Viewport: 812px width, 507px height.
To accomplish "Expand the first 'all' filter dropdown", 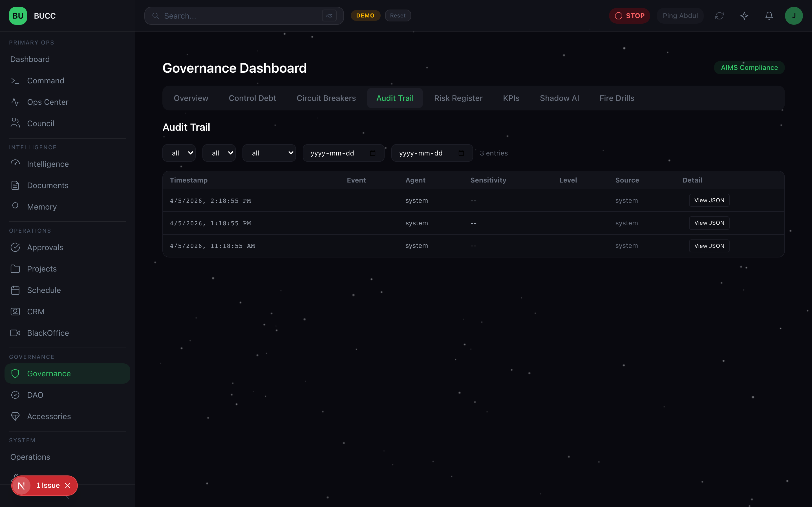I will [x=179, y=153].
